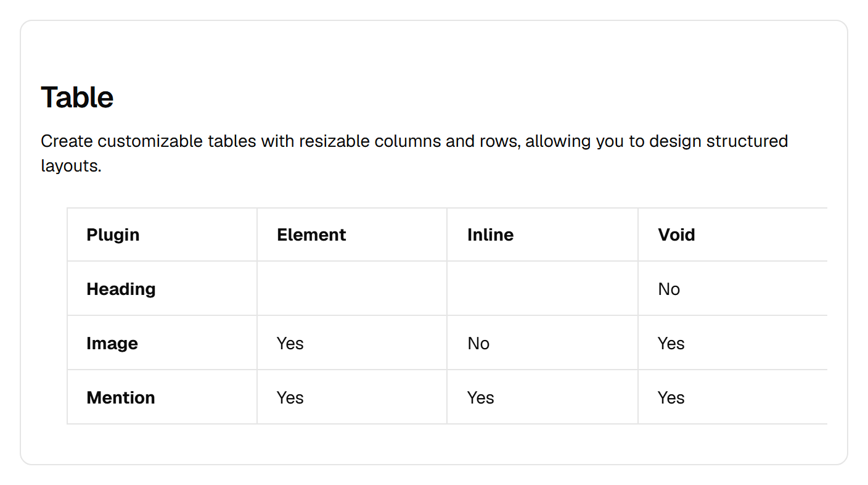
Task: Select the Plugin header cell
Action: point(162,234)
